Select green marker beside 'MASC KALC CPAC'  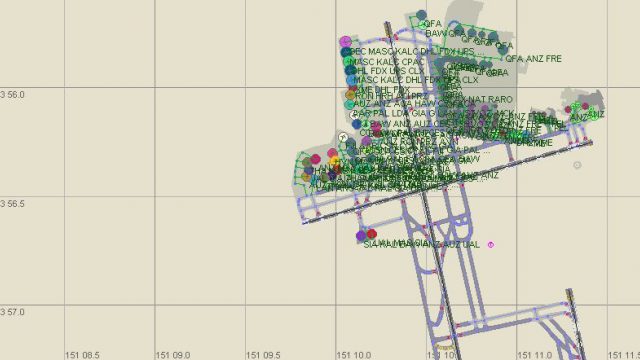click(x=349, y=62)
